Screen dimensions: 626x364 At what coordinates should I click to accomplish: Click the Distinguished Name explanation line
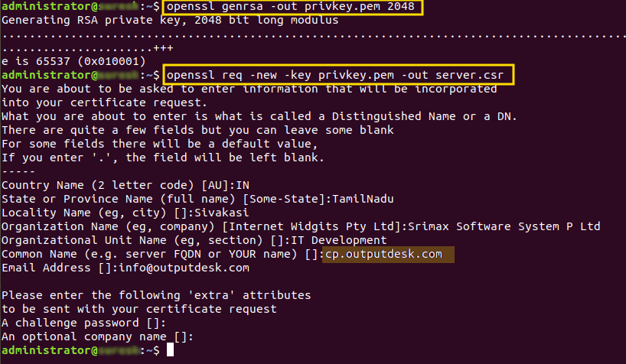pyautogui.click(x=259, y=116)
